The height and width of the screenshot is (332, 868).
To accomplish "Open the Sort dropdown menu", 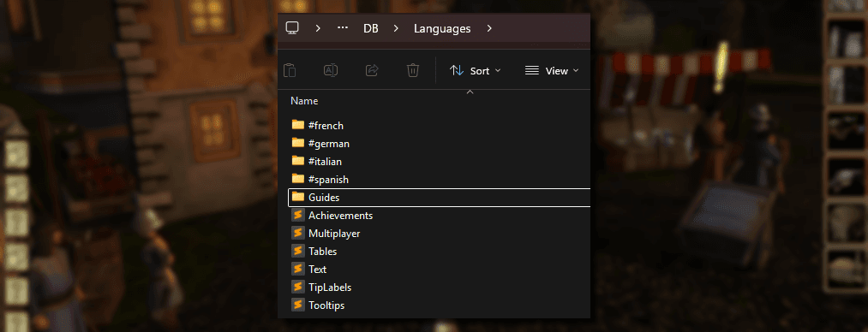I will (x=475, y=71).
